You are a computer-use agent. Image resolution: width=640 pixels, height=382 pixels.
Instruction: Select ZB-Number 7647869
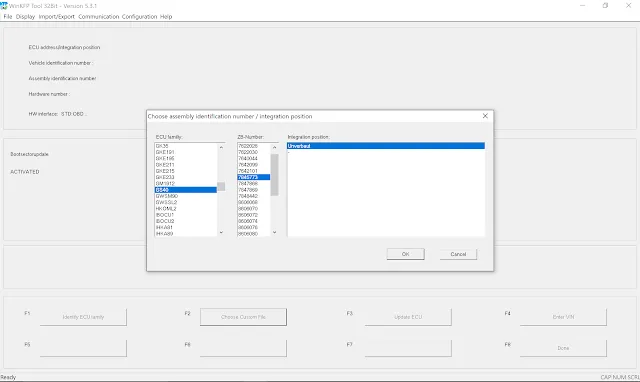(253, 190)
